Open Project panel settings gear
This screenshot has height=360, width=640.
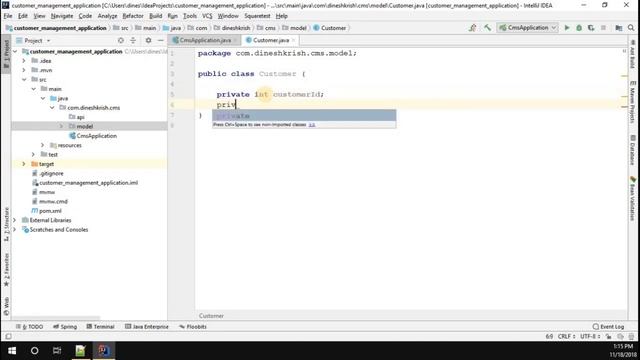pyautogui.click(x=148, y=40)
